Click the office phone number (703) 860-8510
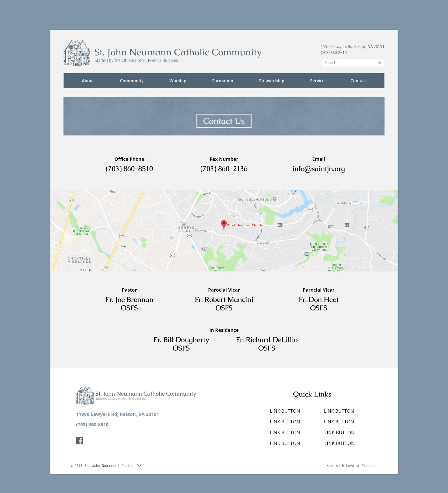 pos(129,169)
